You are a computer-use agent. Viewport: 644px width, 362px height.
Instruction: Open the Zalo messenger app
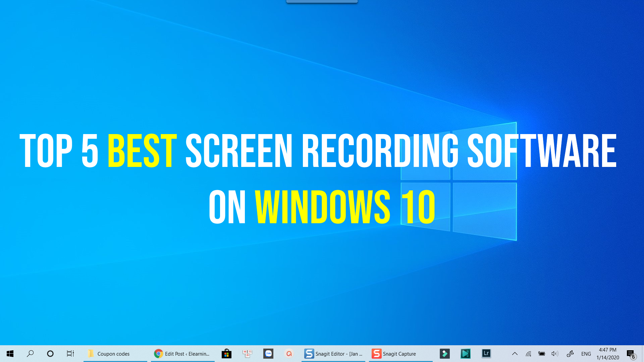268,354
